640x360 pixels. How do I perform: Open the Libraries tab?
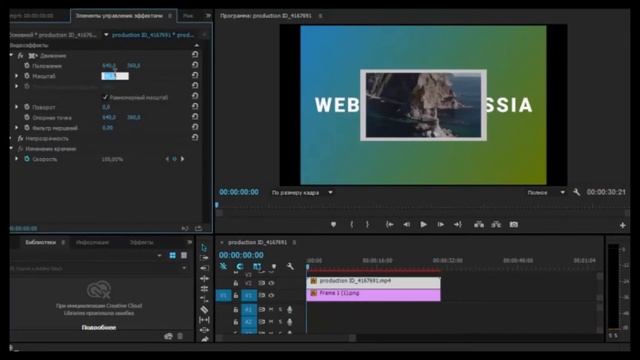click(40, 242)
